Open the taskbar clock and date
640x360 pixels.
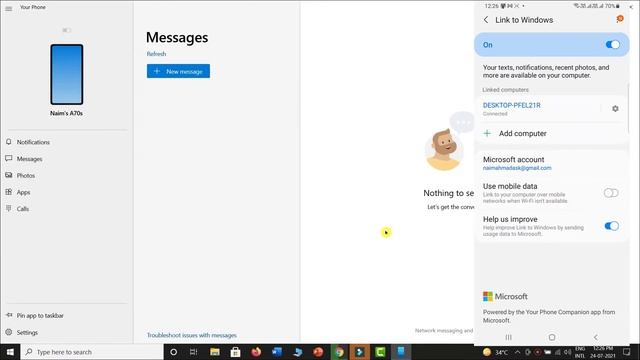[603, 352]
